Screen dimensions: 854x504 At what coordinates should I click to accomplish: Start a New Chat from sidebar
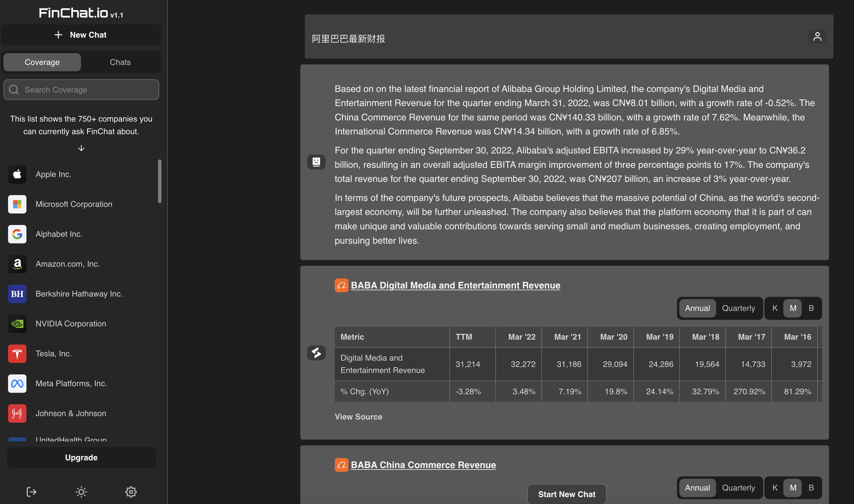(81, 35)
